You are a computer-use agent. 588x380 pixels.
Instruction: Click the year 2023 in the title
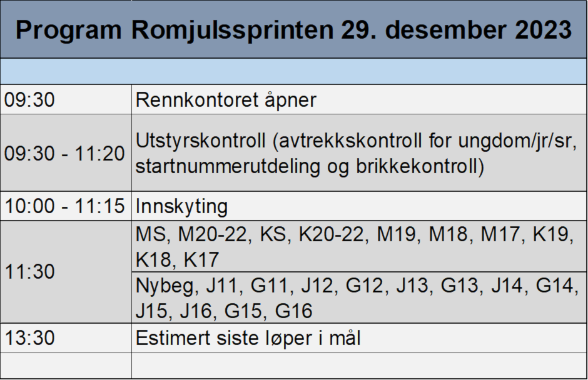pos(543,30)
